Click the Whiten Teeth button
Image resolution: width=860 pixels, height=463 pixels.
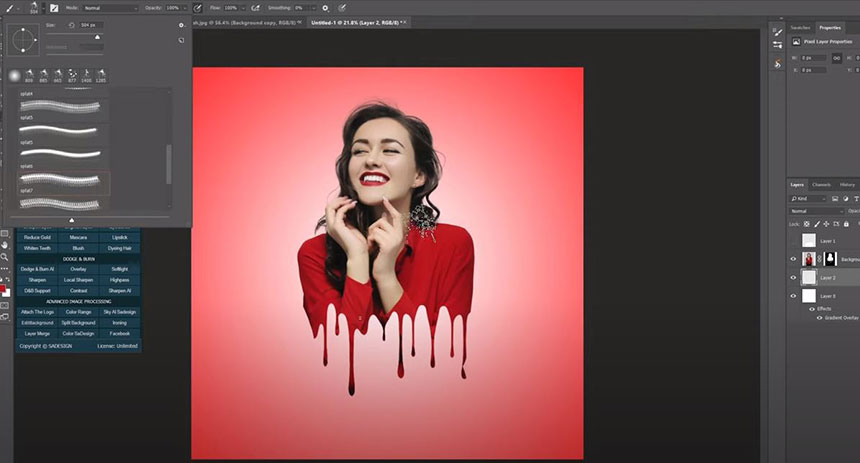tap(38, 247)
